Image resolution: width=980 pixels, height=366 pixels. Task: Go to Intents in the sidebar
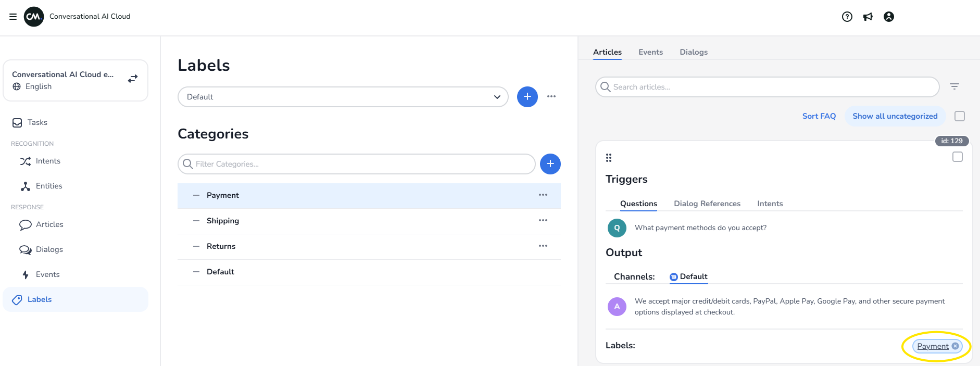click(48, 161)
